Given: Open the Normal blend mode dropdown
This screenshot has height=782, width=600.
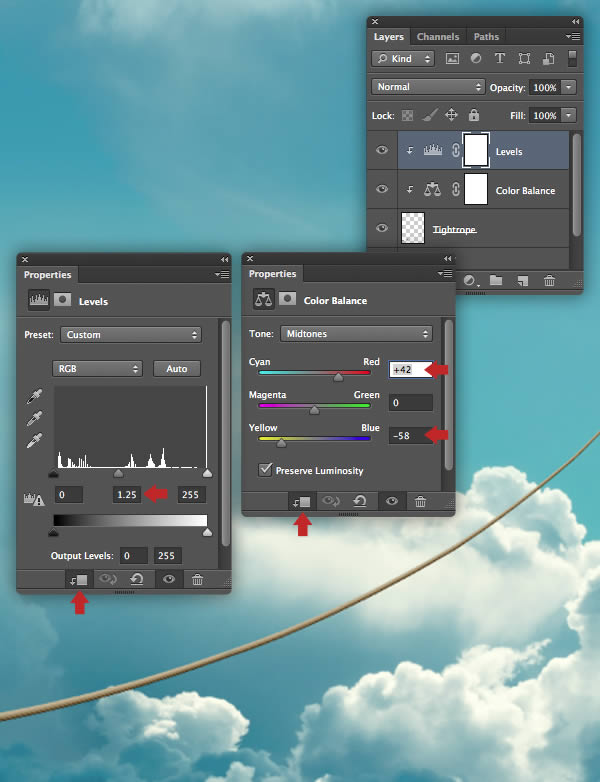Looking at the screenshot, I should click(x=428, y=87).
